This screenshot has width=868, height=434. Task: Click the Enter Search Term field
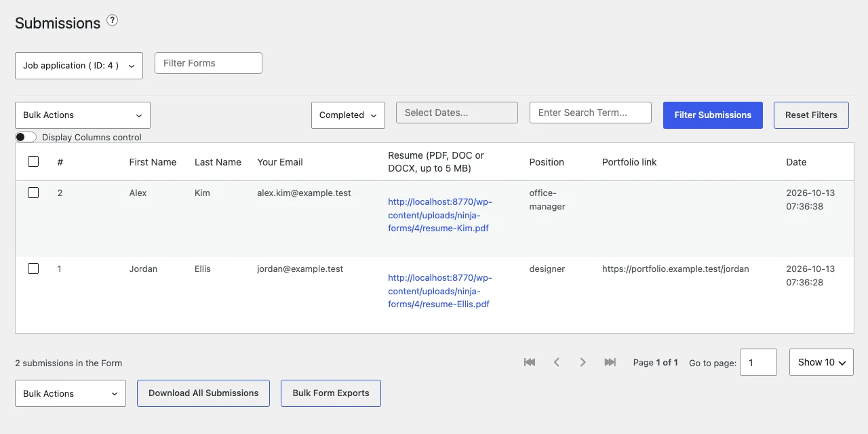click(591, 113)
